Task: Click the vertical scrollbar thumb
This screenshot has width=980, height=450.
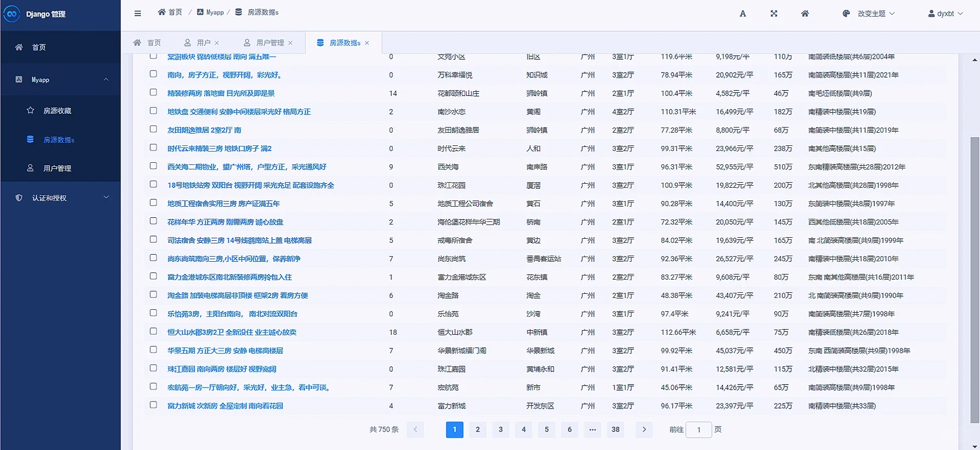Action: 975,280
